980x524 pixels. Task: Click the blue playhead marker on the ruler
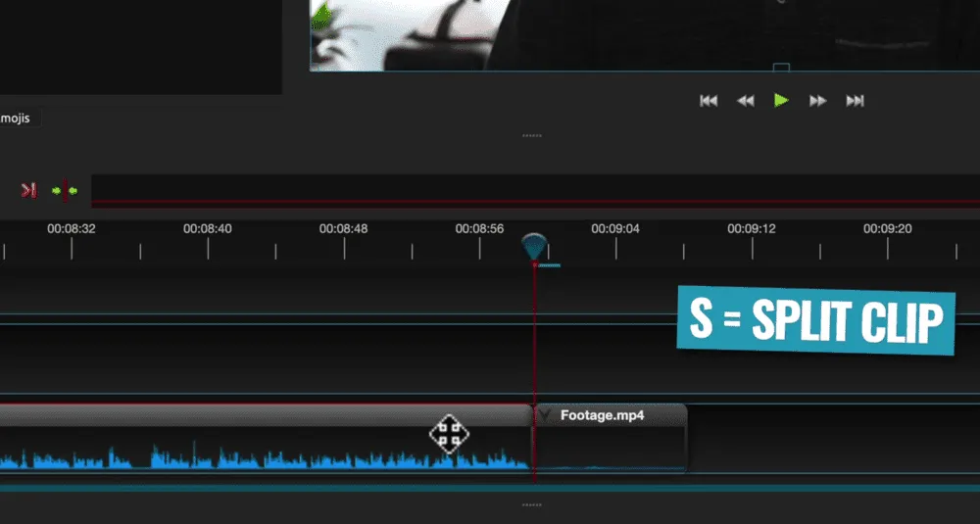click(534, 247)
